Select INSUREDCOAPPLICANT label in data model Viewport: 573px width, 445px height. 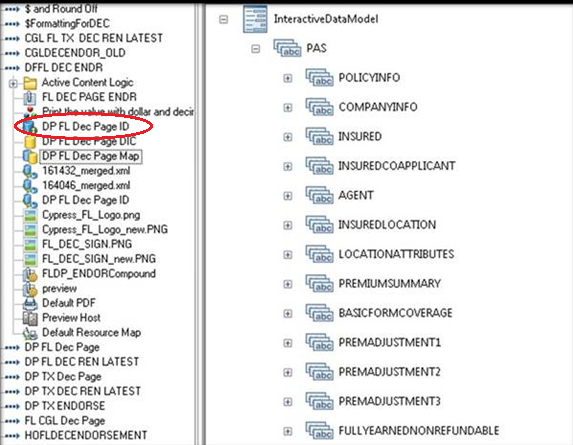(x=397, y=166)
